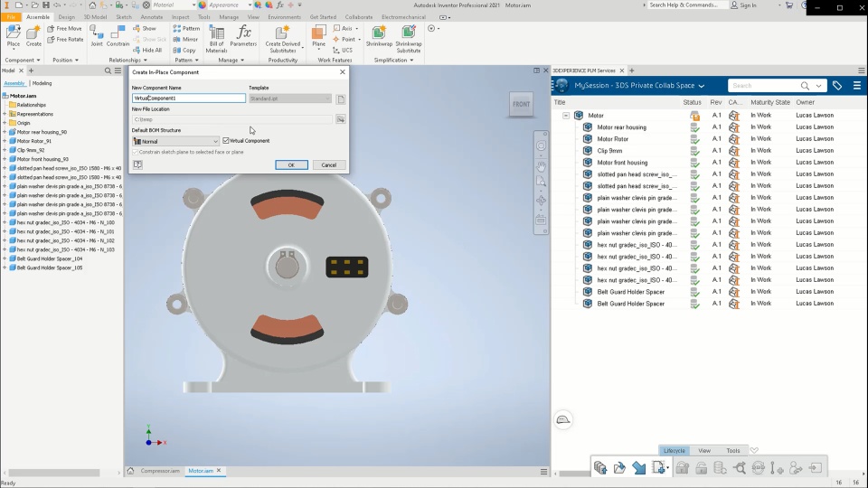Cancel the Create In-Place Component dialog
The image size is (868, 488).
(x=329, y=165)
